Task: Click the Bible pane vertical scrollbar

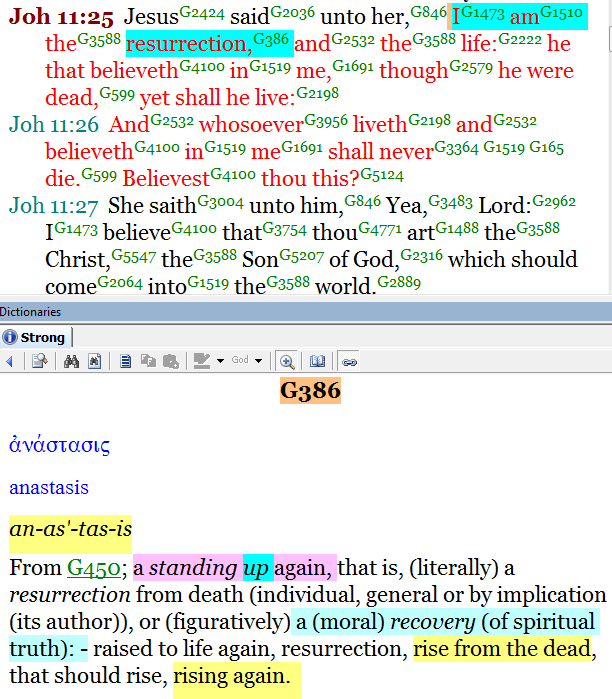Action: pos(610,147)
